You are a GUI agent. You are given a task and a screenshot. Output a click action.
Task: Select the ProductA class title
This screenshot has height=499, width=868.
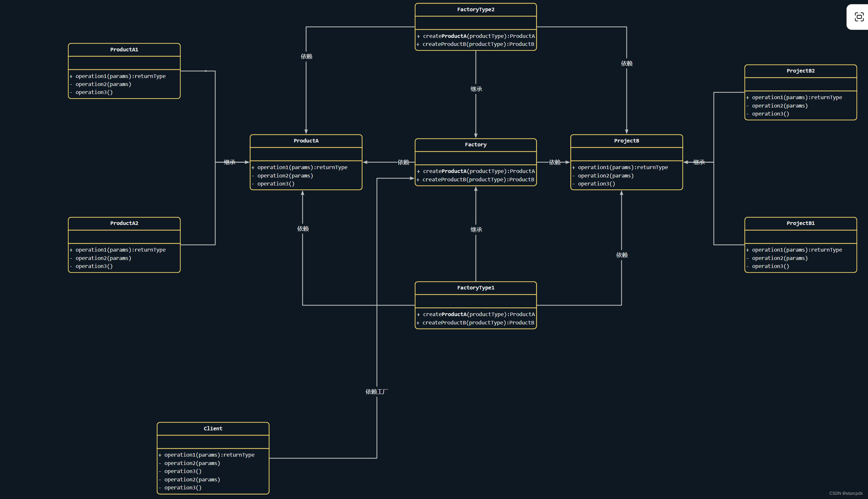[x=306, y=141]
